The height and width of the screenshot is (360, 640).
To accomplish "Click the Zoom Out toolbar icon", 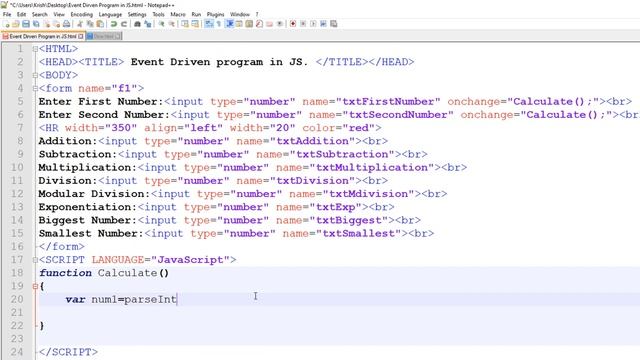I will [171, 24].
